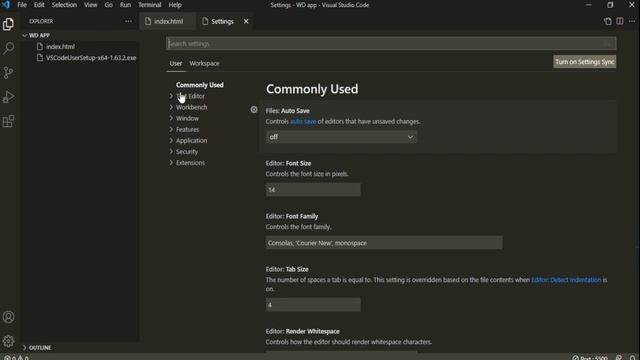Screen dimensions: 640x360
Task: Open the Search view in activity bar
Action: click(9, 48)
